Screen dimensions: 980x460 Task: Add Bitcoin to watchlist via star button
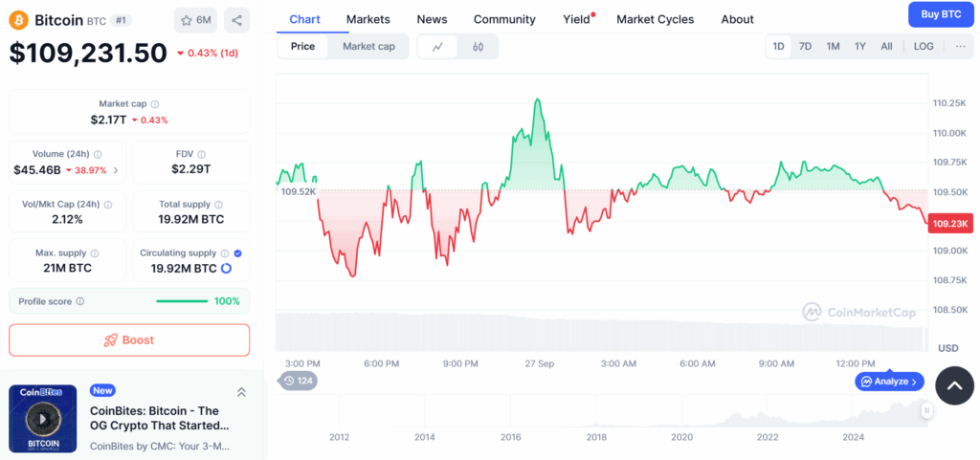point(196,20)
